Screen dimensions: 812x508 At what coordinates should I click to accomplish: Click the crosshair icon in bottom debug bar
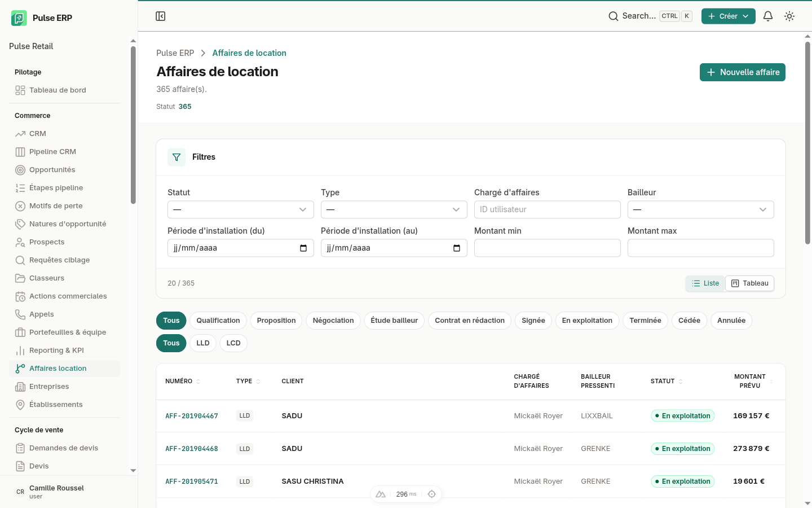point(432,494)
